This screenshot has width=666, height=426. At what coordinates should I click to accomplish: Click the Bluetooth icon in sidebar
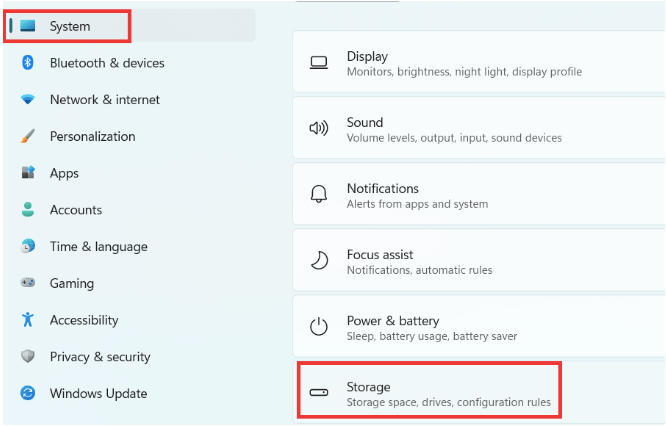(x=28, y=63)
